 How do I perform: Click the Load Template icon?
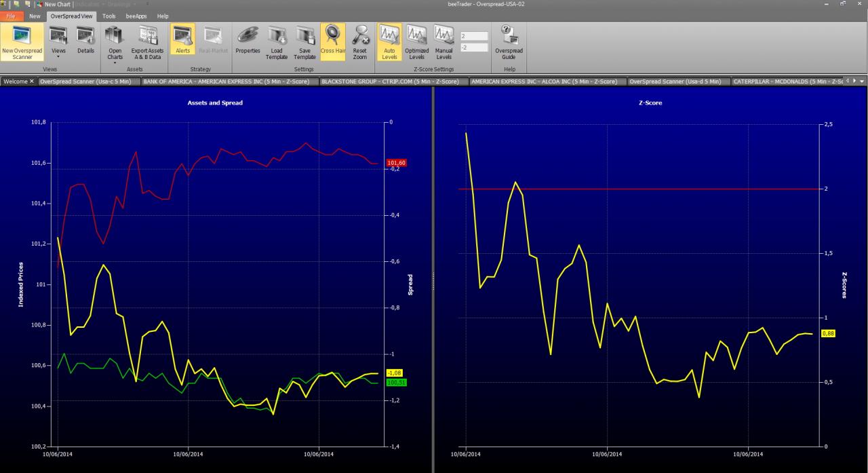click(x=277, y=42)
